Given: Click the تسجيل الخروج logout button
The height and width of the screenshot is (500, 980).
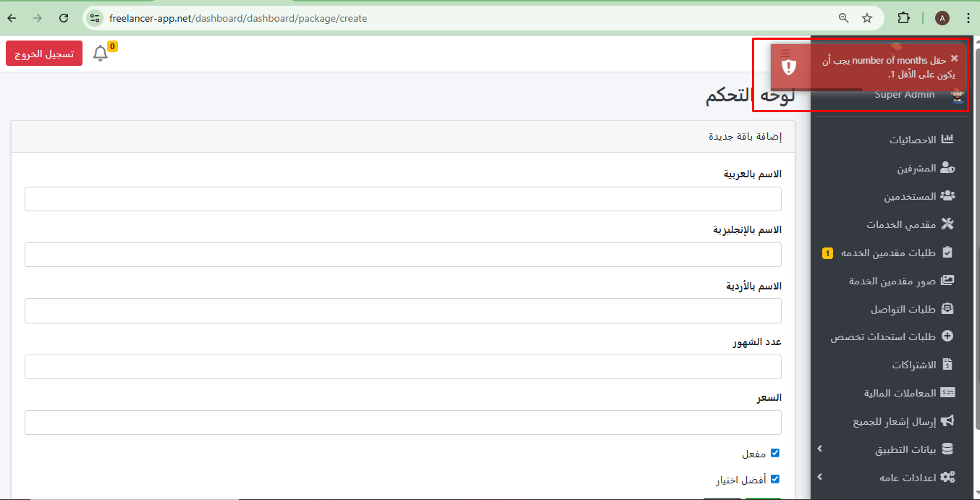Looking at the screenshot, I should [44, 54].
